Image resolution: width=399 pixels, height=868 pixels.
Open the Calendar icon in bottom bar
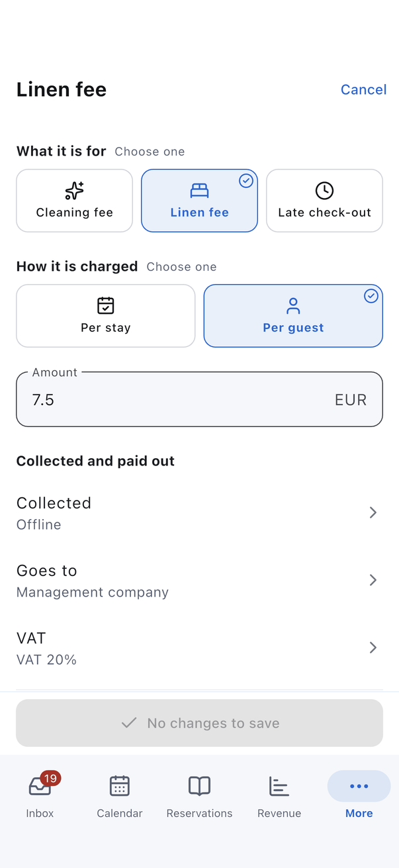[x=120, y=786]
